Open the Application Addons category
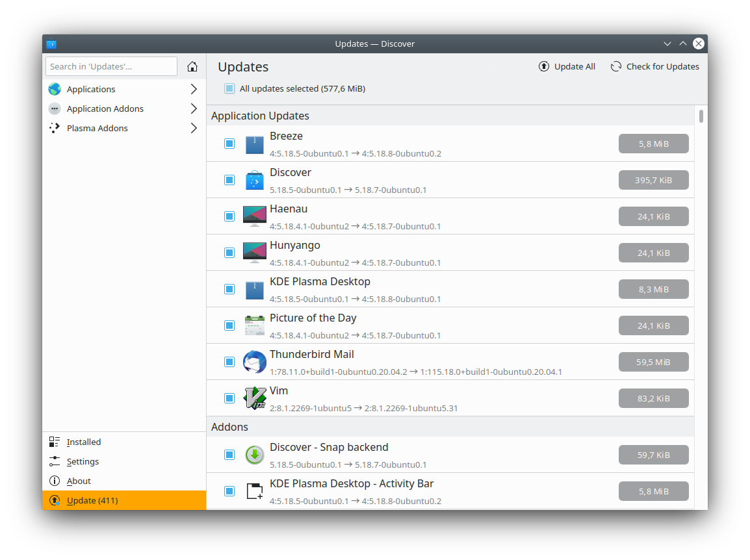 click(x=124, y=108)
